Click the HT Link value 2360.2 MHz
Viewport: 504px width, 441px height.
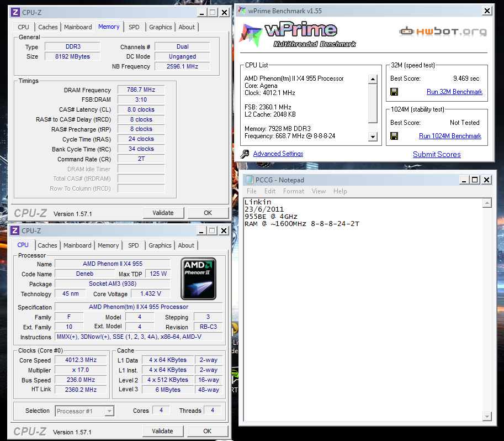click(x=81, y=390)
